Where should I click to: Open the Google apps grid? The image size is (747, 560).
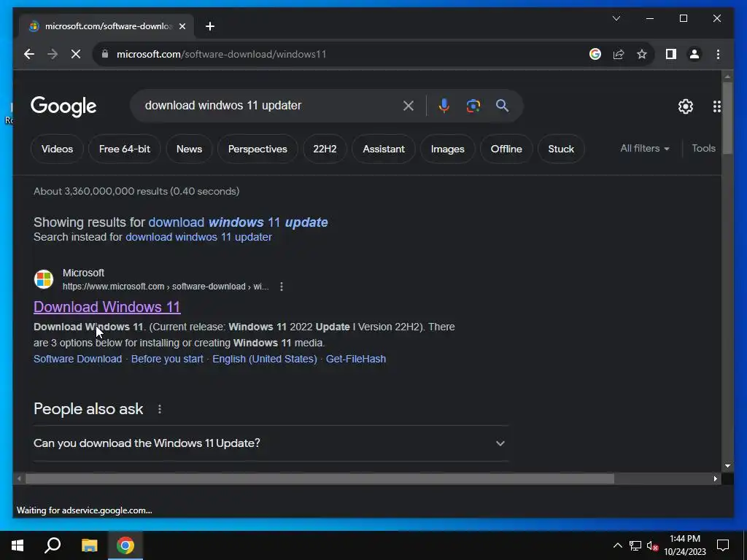point(716,106)
